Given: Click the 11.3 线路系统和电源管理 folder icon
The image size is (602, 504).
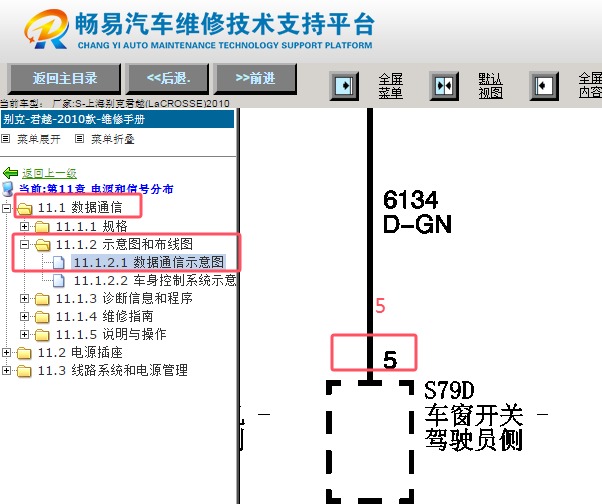Looking at the screenshot, I should tap(25, 371).
